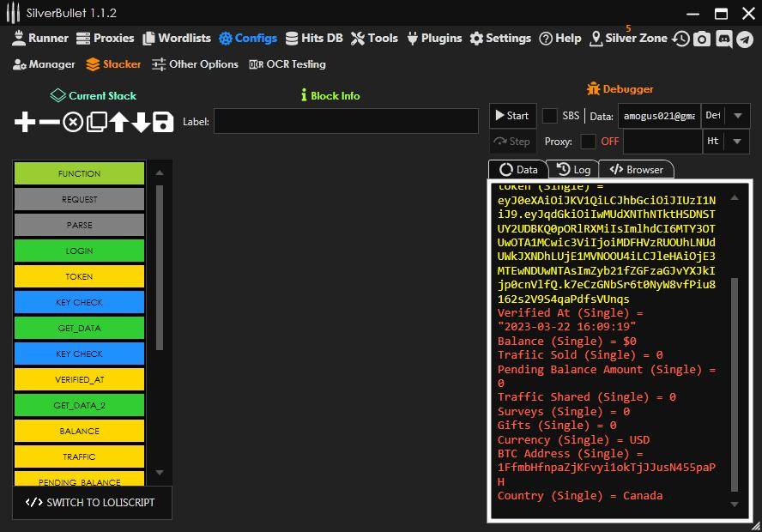Open the Discord link icon
The height and width of the screenshot is (532, 762).
pos(723,39)
